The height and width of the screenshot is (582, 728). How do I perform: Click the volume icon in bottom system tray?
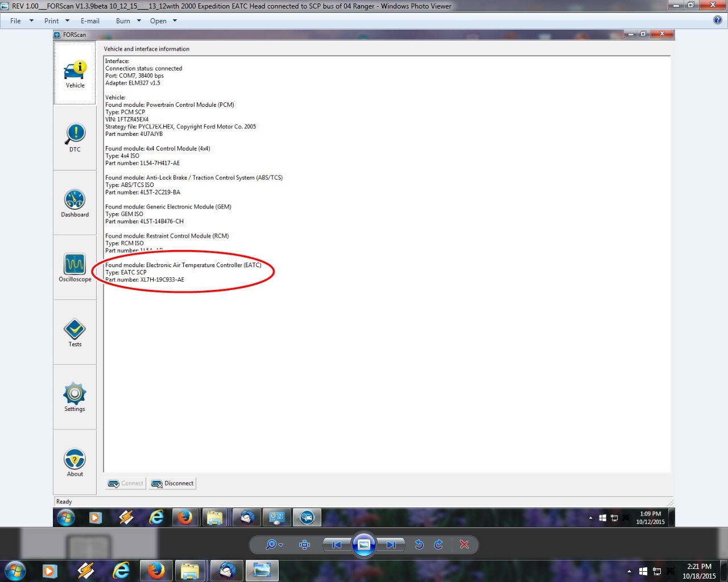click(x=671, y=571)
